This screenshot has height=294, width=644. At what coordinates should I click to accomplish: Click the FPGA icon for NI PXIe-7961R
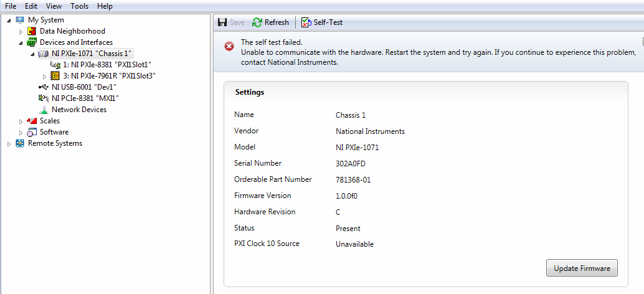[x=55, y=75]
